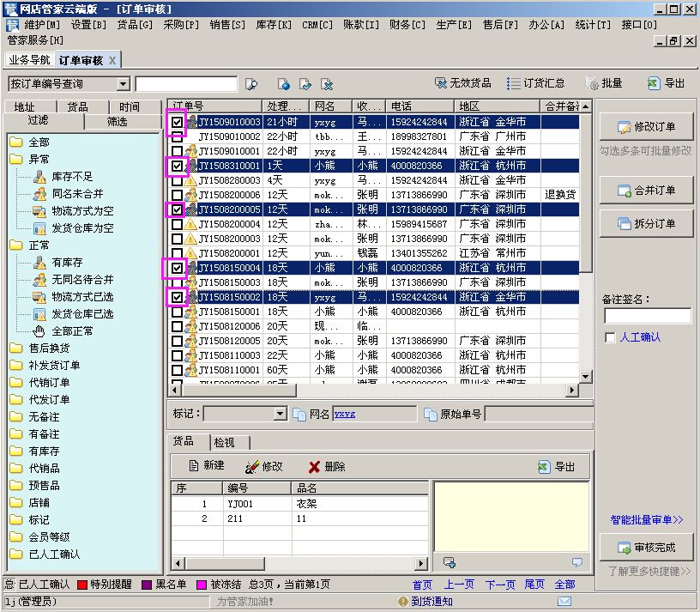This screenshot has height=612, width=700.
Task: Click the document with checkmark toolbar icon
Action: pyautogui.click(x=305, y=84)
